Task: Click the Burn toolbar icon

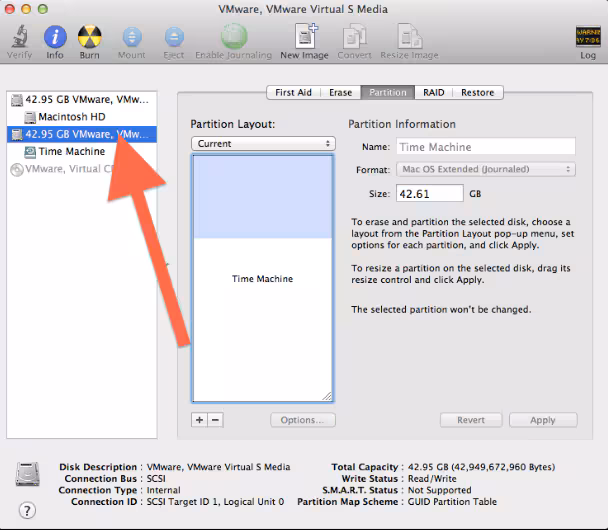Action: 90,36
